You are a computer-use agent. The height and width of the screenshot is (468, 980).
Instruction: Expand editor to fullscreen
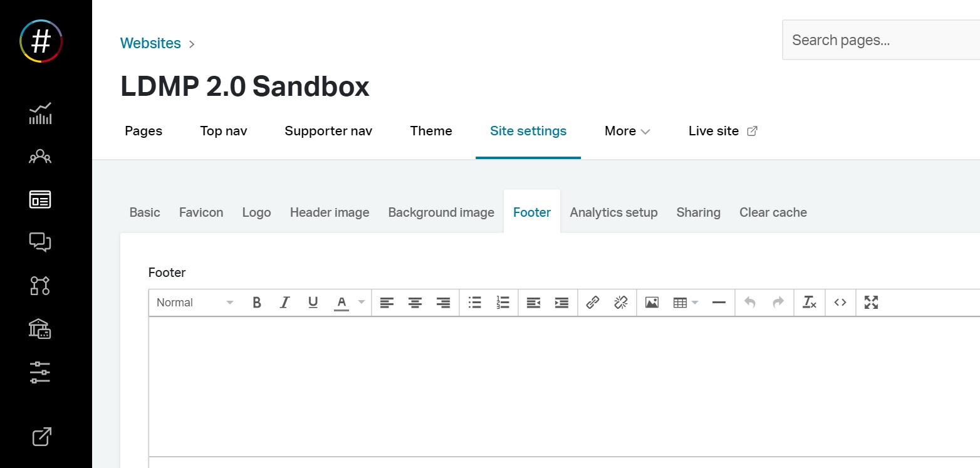click(871, 303)
